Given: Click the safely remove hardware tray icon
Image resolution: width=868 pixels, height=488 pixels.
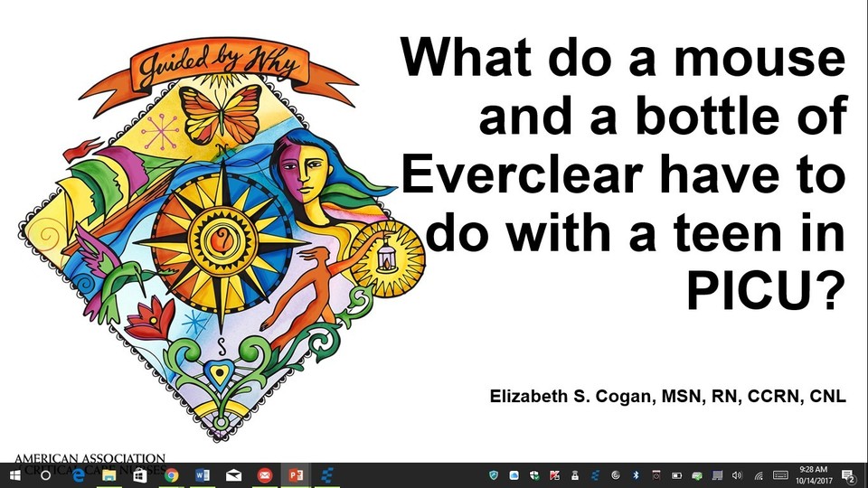Looking at the screenshot, I should pos(575,475).
